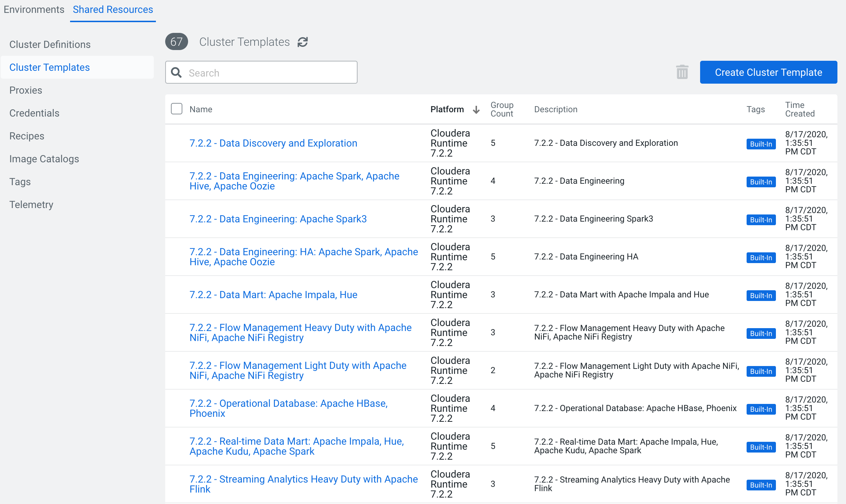
Task: Open Image Catalogs in sidebar
Action: [x=44, y=159]
